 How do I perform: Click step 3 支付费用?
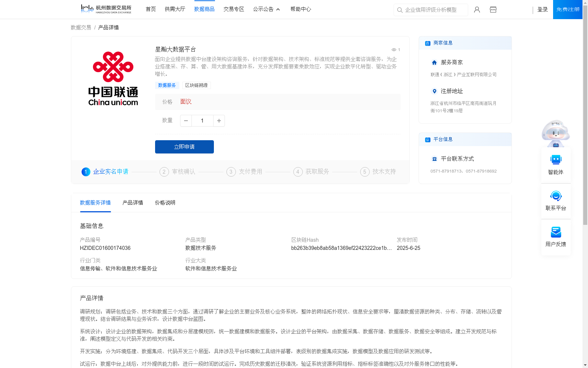(x=244, y=172)
